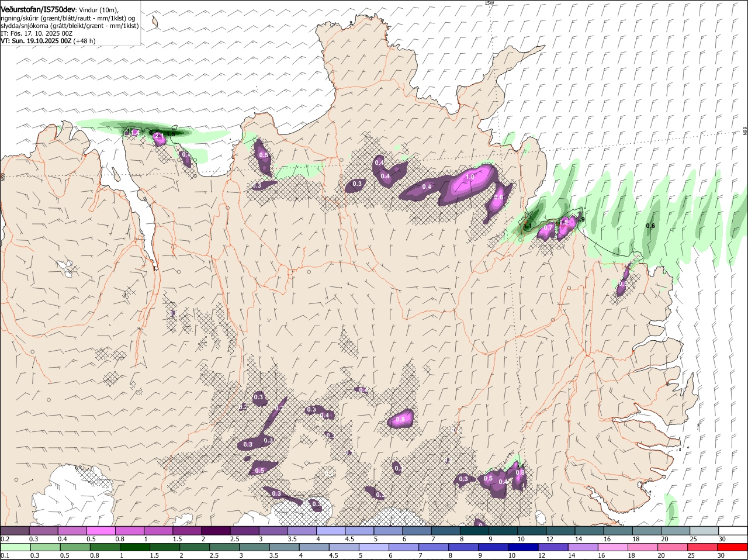Click the 'Vindur (10m)' label in header
The width and height of the screenshot is (748, 560).
click(99, 10)
